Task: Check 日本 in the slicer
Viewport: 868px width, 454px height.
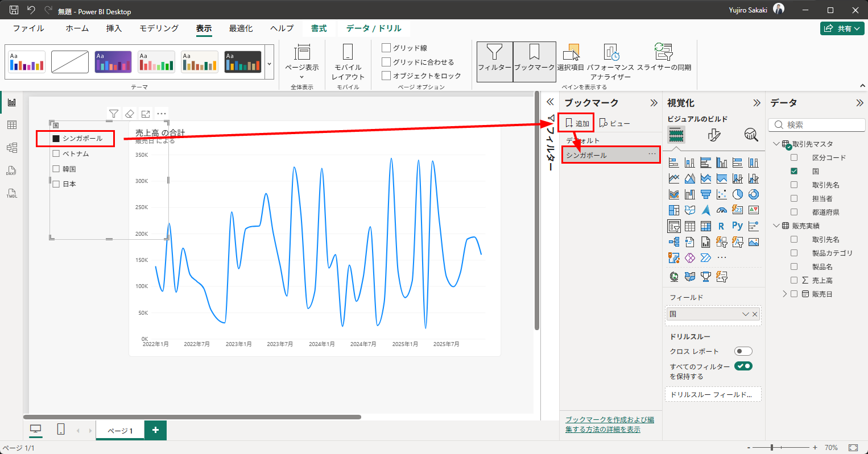Action: [56, 184]
